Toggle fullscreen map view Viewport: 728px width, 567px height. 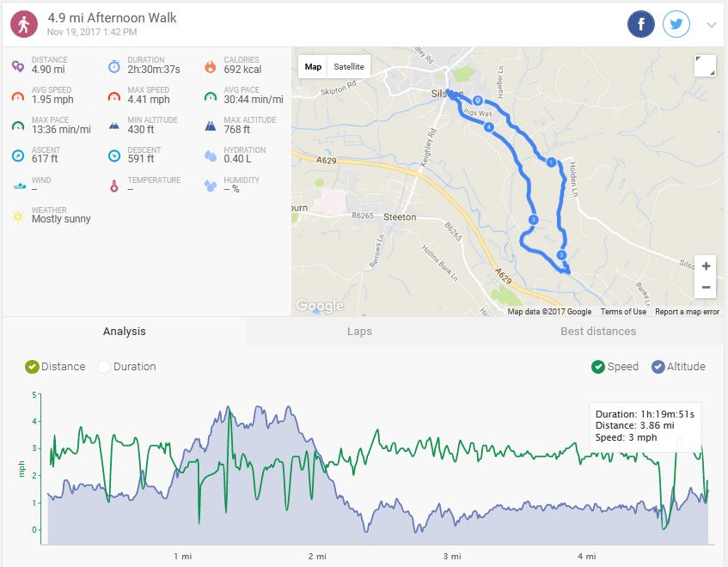pyautogui.click(x=705, y=66)
